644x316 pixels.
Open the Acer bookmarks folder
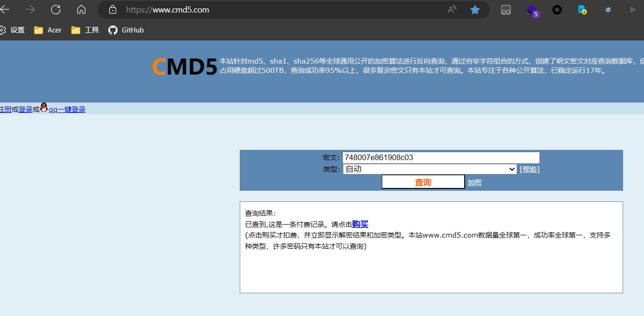[48, 30]
